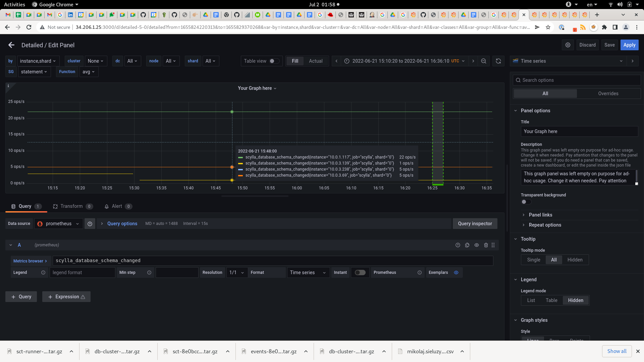Click the back arrow to exit panel edit
Image resolution: width=644 pixels, height=362 pixels.
click(x=11, y=45)
